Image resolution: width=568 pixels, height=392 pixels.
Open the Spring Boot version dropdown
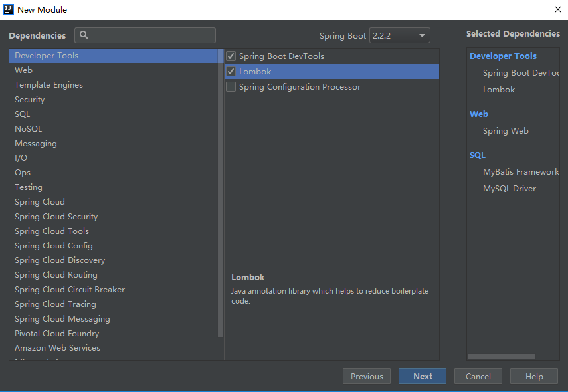[x=399, y=35]
